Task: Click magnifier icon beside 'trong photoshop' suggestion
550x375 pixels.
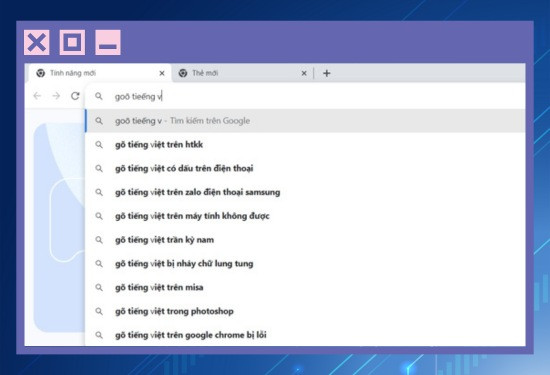Action: coord(99,311)
